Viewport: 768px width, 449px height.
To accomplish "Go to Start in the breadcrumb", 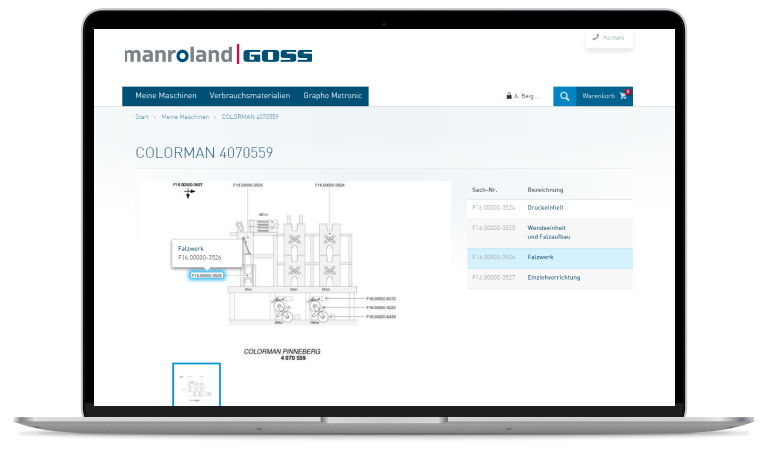I will point(142,117).
